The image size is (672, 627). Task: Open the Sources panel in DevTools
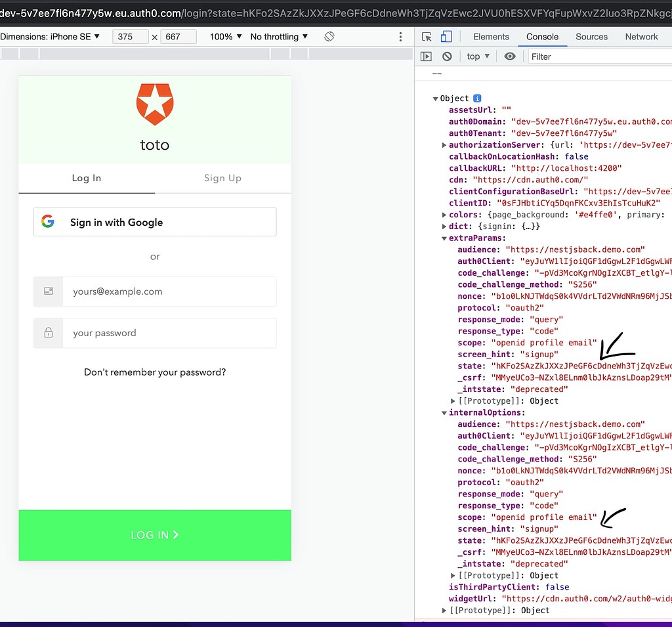[591, 37]
